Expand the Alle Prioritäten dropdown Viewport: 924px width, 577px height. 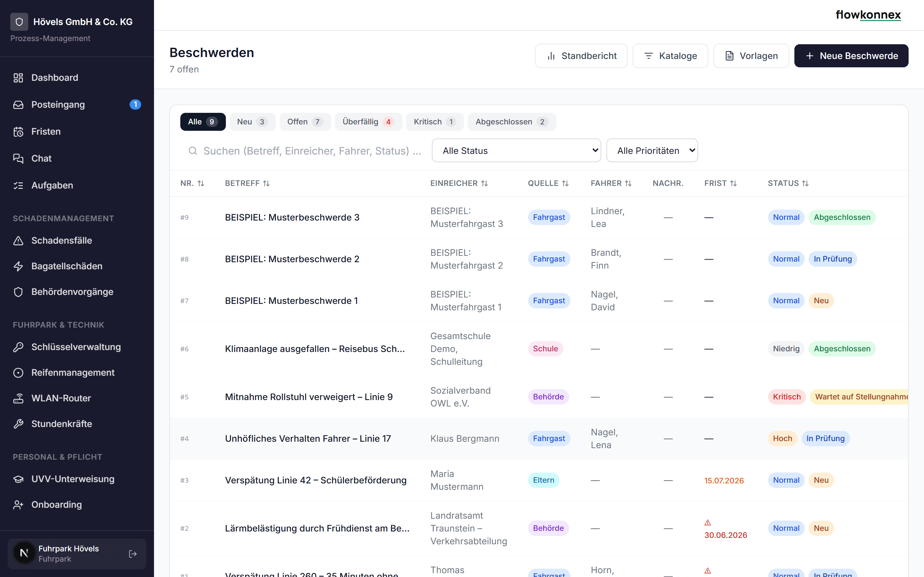[x=652, y=150]
